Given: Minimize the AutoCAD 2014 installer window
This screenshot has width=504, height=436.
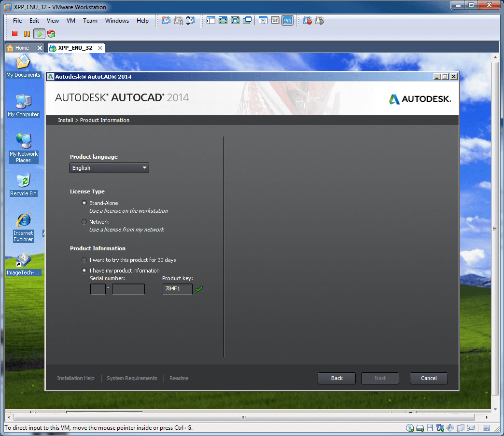Looking at the screenshot, I should tap(437, 76).
